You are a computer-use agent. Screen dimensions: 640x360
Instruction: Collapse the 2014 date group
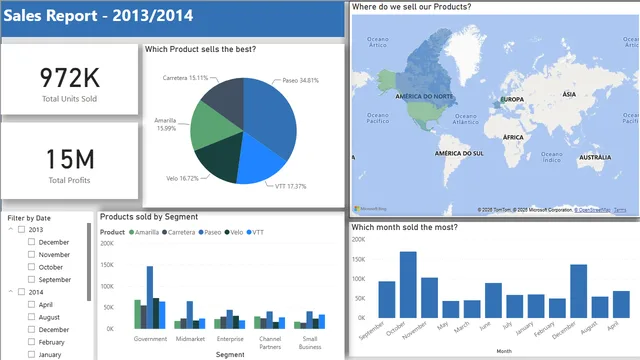point(11,292)
